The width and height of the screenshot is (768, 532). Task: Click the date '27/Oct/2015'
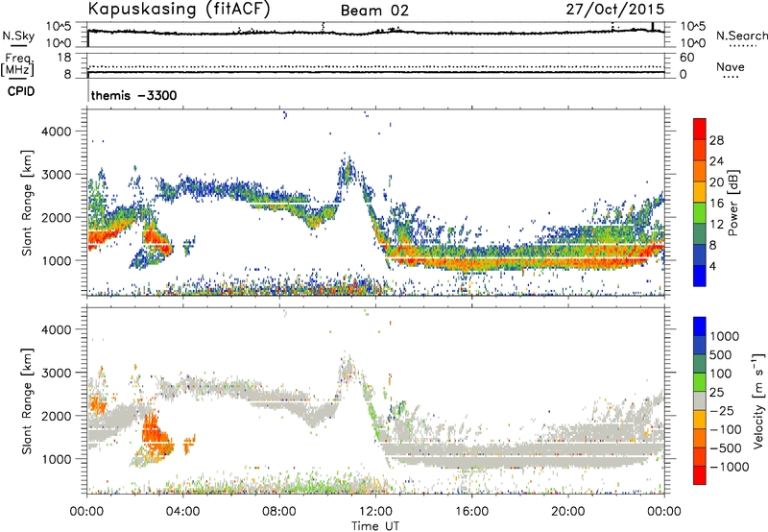(615, 10)
